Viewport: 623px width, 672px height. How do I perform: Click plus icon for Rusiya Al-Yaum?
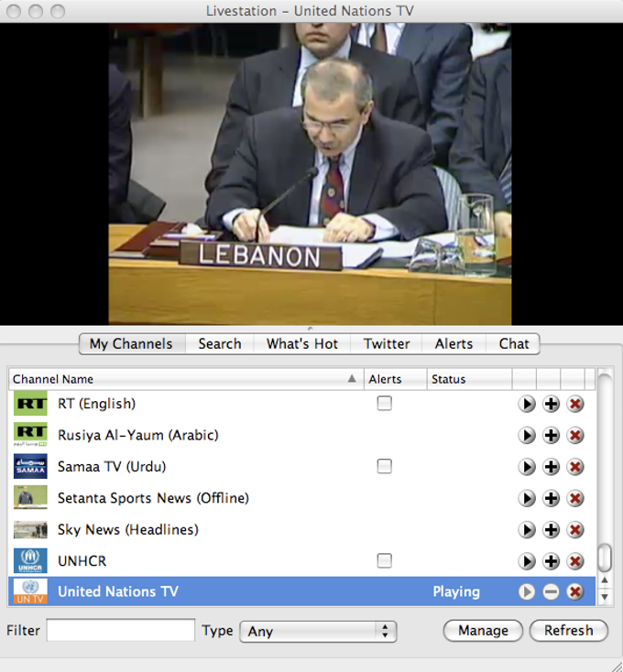(551, 436)
